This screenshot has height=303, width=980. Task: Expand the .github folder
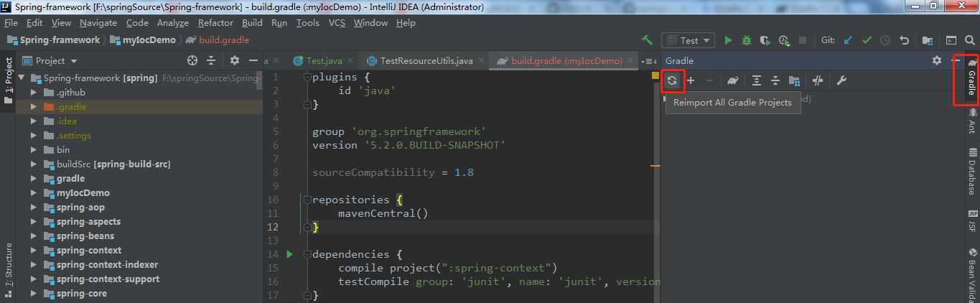pyautogui.click(x=34, y=92)
